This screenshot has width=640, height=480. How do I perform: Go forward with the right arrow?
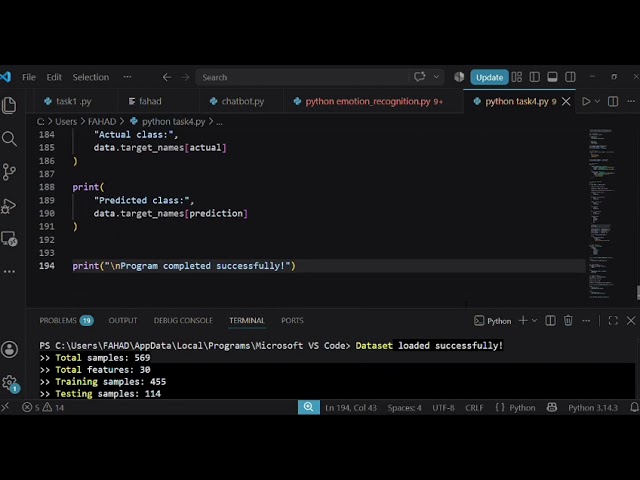(x=185, y=77)
